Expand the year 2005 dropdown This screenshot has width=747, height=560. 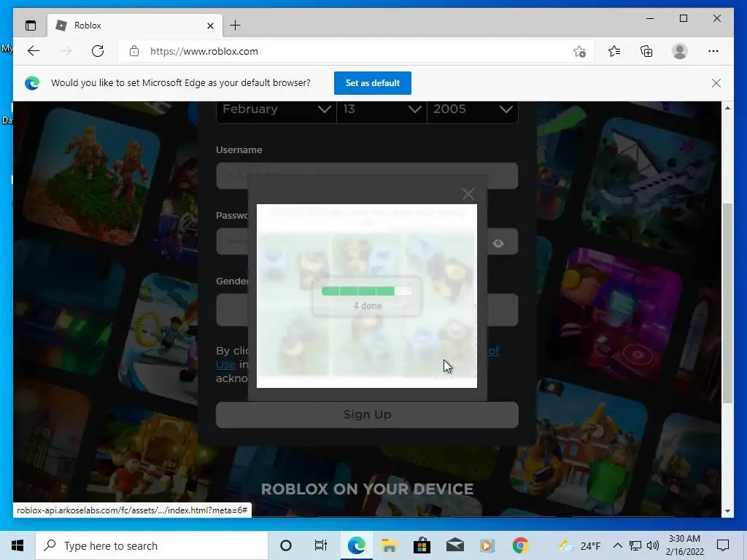[473, 111]
